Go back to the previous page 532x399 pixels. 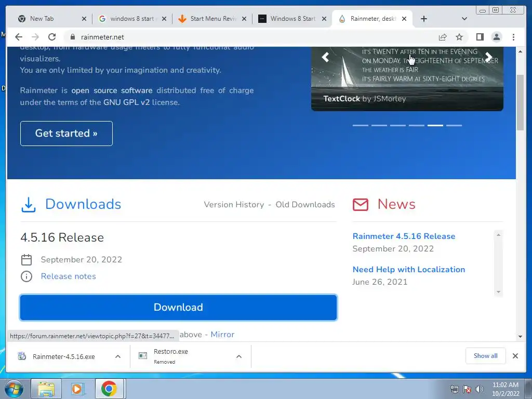click(19, 37)
